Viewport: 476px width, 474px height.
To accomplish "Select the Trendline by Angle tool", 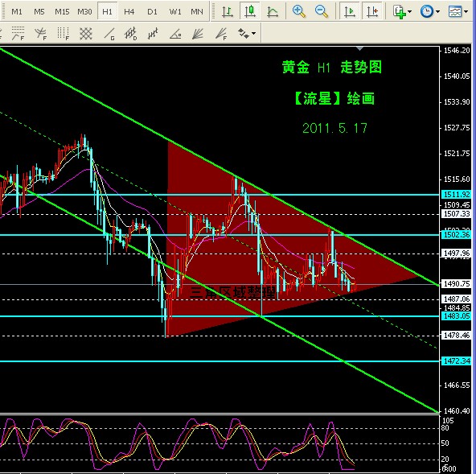I will tap(176, 34).
